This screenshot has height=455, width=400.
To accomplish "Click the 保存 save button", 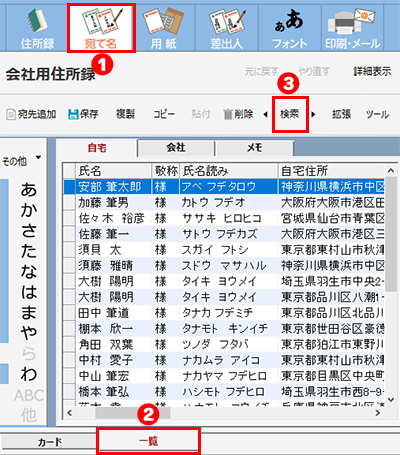I will click(x=83, y=114).
